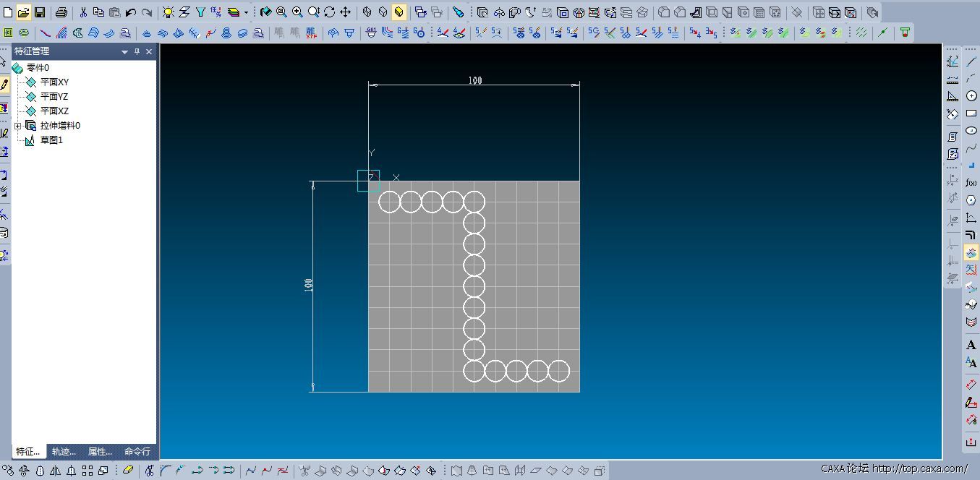
Task: Click the Open file folder icon
Action: (23, 12)
